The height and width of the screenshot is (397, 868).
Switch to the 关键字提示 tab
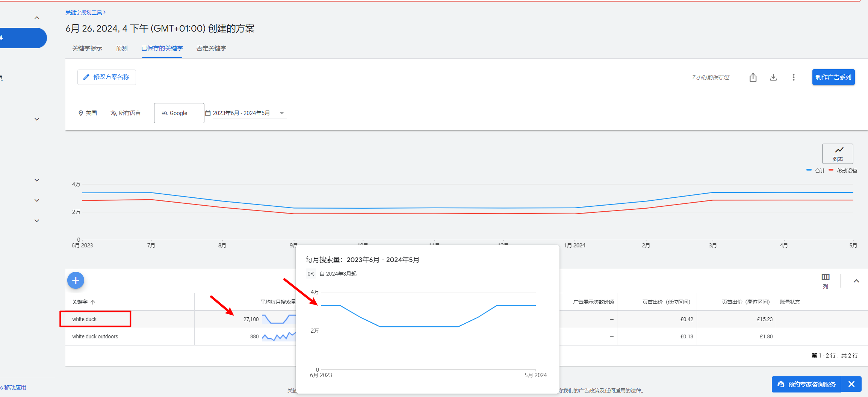click(87, 48)
